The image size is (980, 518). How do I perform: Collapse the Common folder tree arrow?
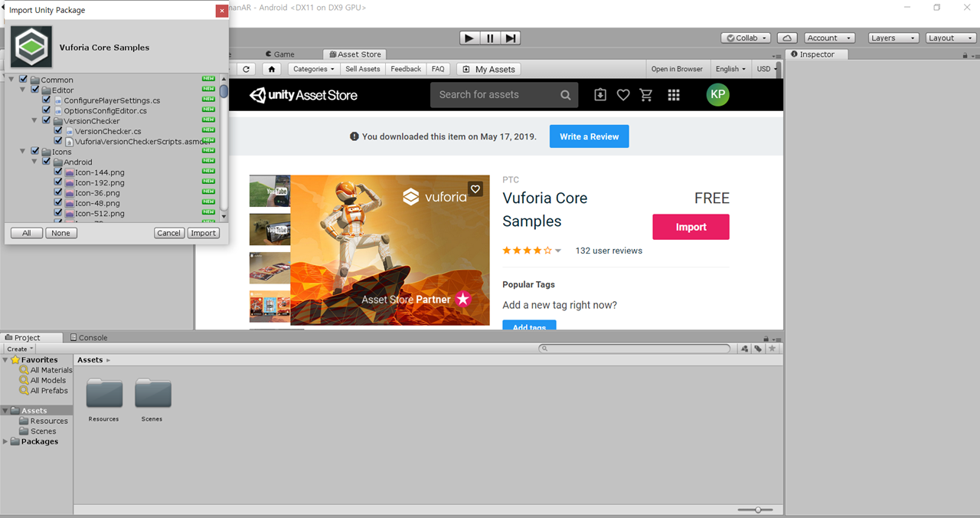click(x=12, y=80)
